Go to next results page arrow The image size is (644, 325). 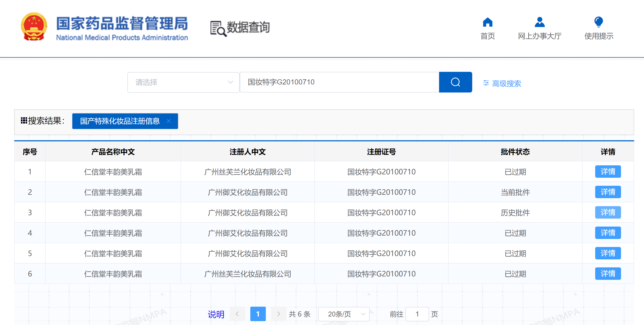point(278,314)
